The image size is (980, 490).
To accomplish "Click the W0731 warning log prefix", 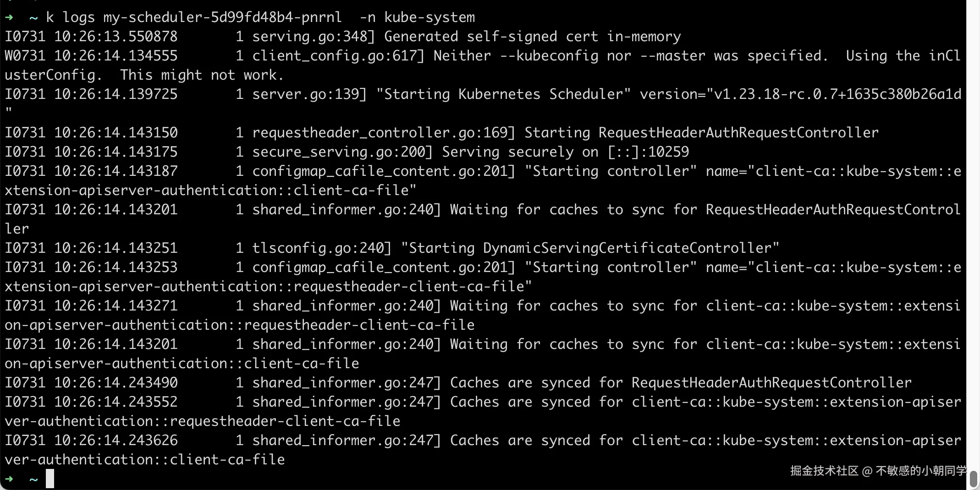I will (x=25, y=56).
